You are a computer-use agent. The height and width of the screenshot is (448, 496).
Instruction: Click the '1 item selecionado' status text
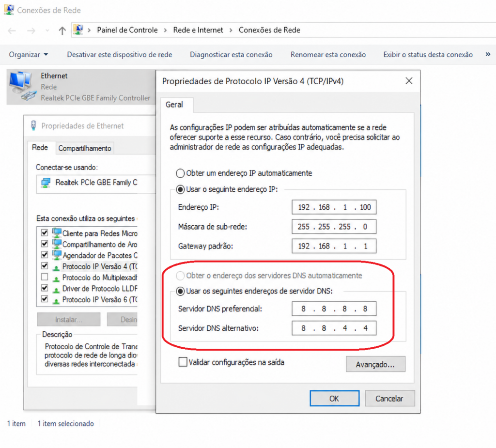(x=66, y=424)
